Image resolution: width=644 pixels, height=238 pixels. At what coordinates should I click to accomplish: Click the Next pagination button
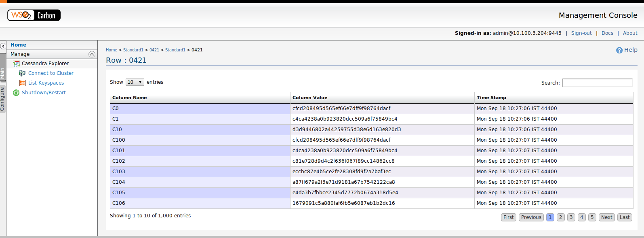tap(607, 217)
